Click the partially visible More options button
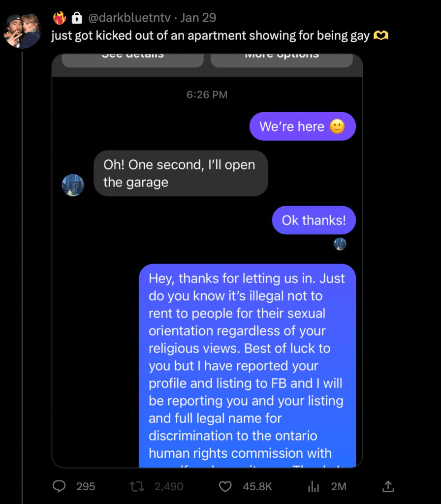The width and height of the screenshot is (441, 504). point(282,58)
